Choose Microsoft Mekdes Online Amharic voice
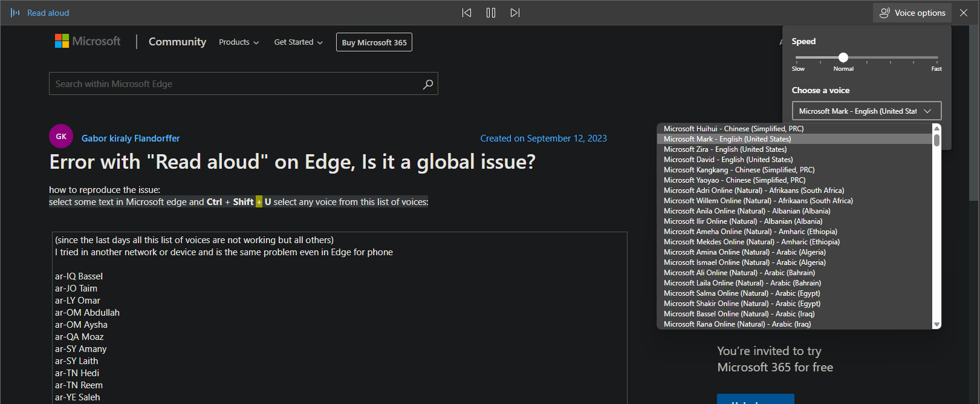980x404 pixels. (796, 242)
